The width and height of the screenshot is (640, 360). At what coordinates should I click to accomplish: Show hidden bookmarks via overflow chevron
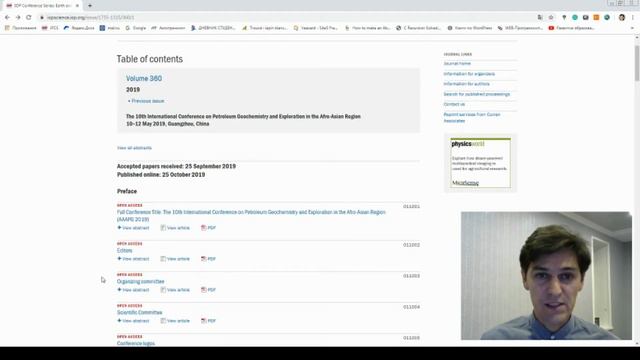(x=632, y=28)
